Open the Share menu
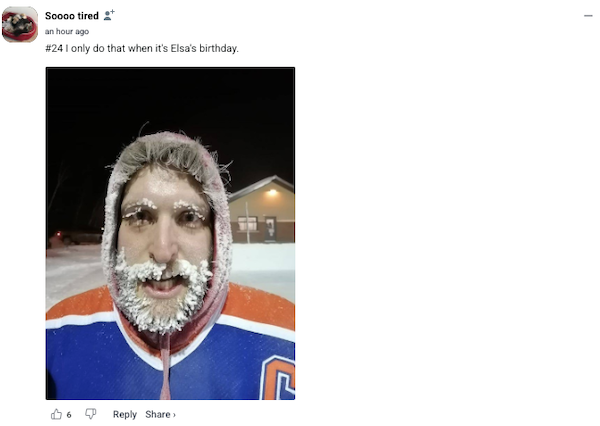The image size is (600, 426). click(x=158, y=414)
